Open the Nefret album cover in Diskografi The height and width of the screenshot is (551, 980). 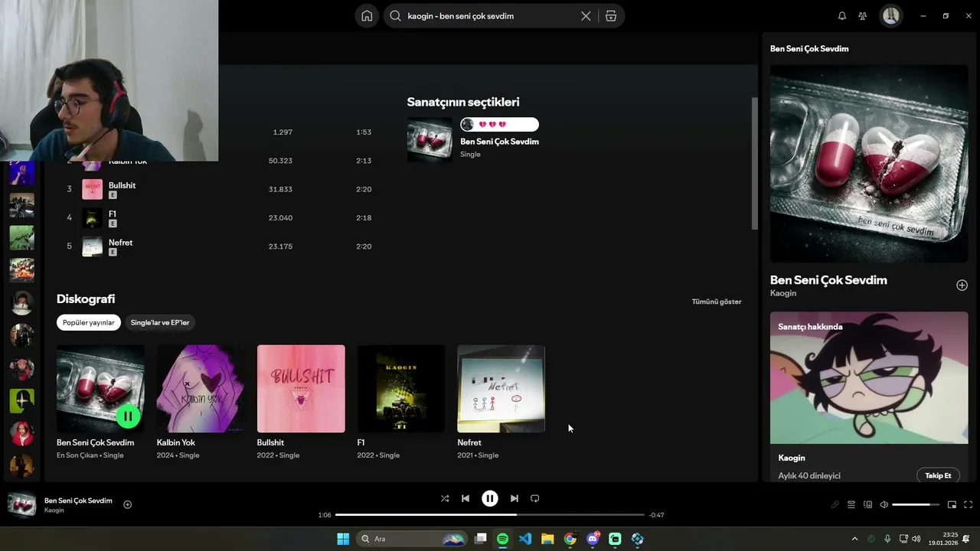coord(501,389)
